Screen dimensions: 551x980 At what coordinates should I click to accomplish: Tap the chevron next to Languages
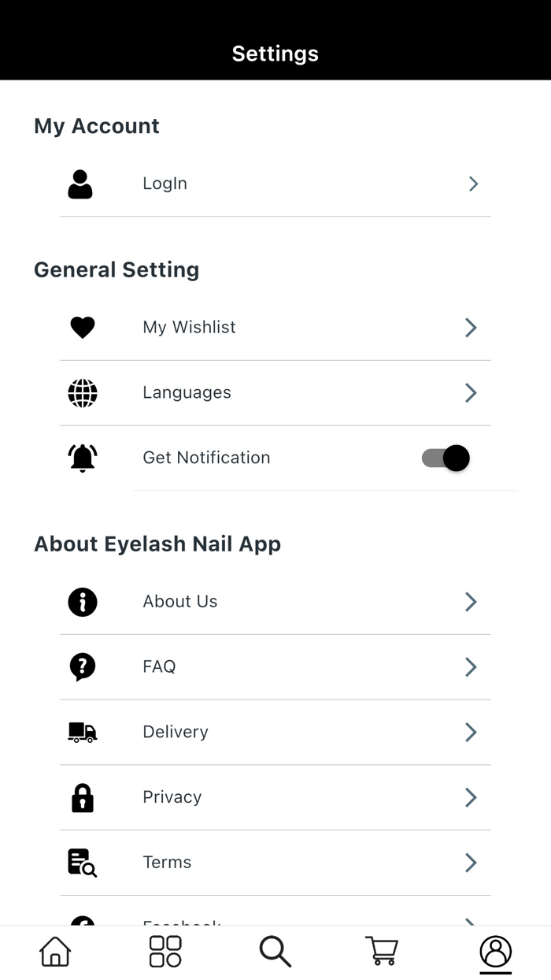coord(470,392)
